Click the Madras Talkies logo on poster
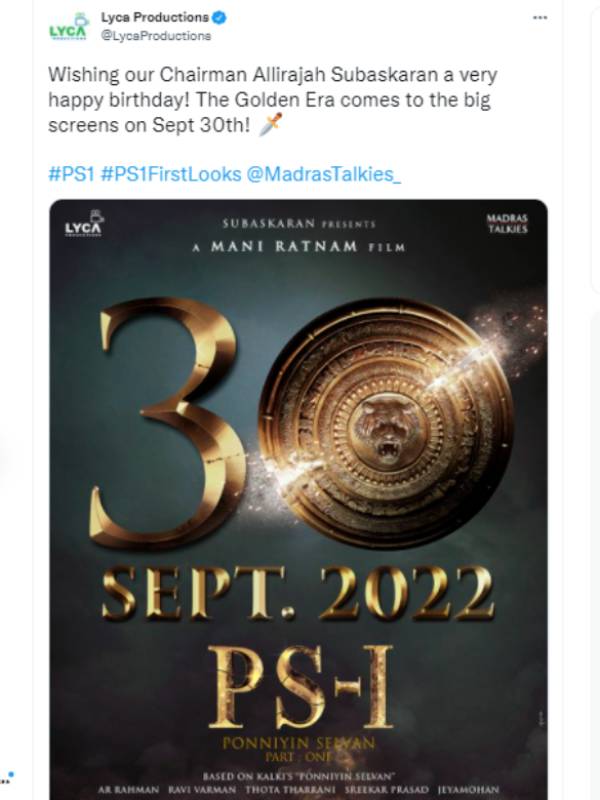Screen dimensions: 600x800 click(x=506, y=223)
